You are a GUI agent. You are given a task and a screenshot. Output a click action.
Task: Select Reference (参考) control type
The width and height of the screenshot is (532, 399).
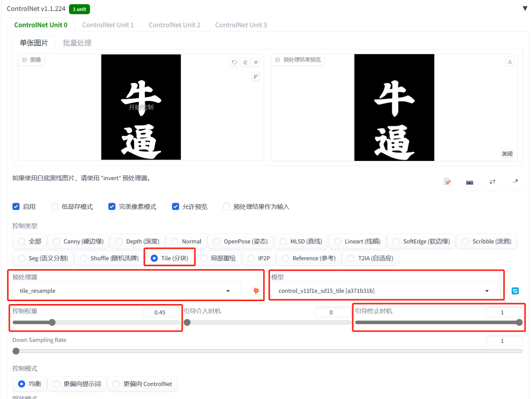tap(309, 258)
